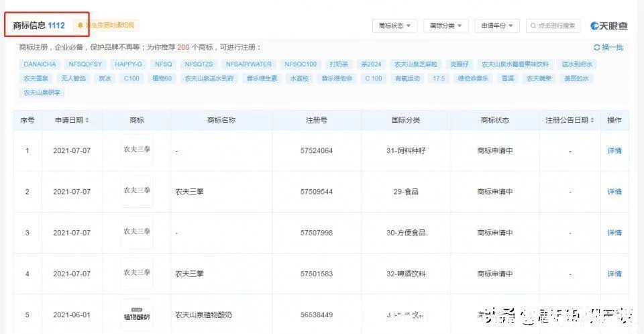Click the 水荔枝 tag
The image size is (644, 334).
point(299,78)
